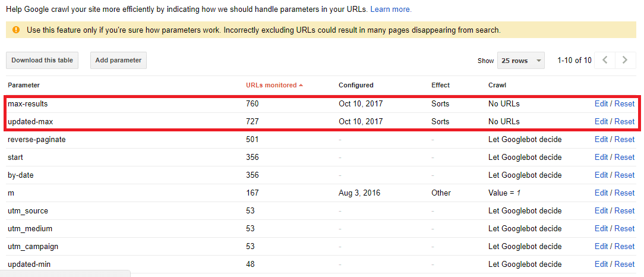Screen dimensions: 644x277
Task: Edit the utm_medium parameter
Action: click(601, 228)
